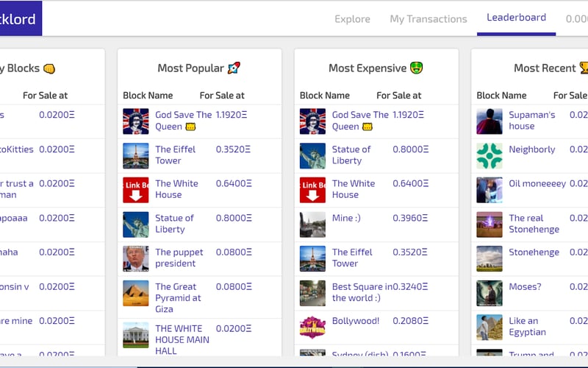Open the Neighborly block link
The height and width of the screenshot is (368, 588).
(x=531, y=149)
